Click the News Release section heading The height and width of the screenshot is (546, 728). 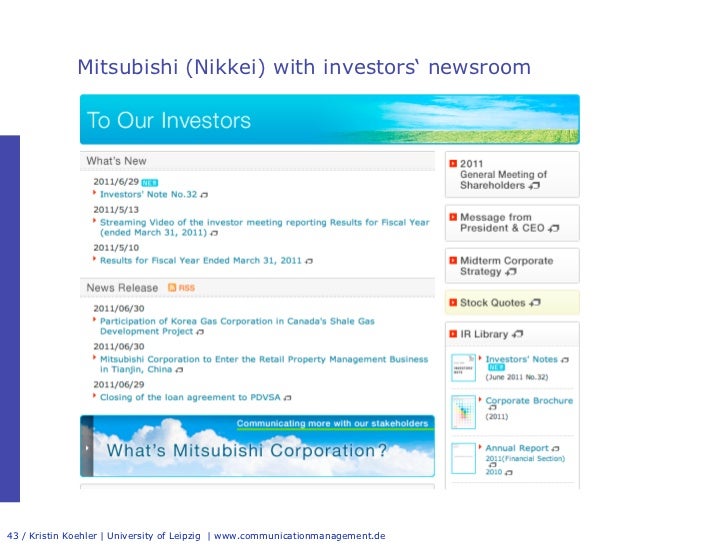[122, 288]
